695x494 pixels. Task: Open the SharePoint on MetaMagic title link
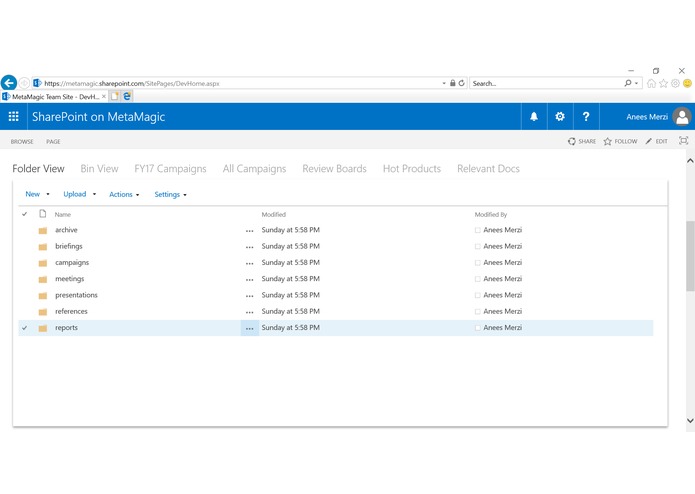tap(98, 117)
